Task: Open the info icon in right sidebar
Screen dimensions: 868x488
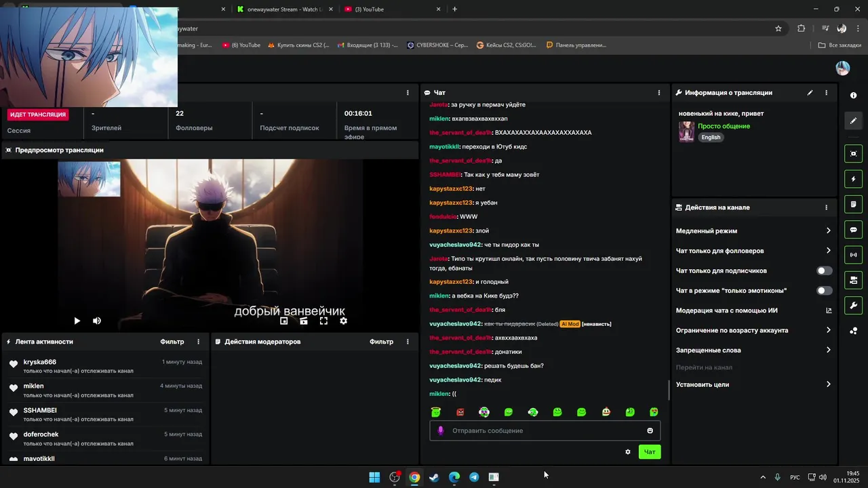Action: tap(853, 96)
